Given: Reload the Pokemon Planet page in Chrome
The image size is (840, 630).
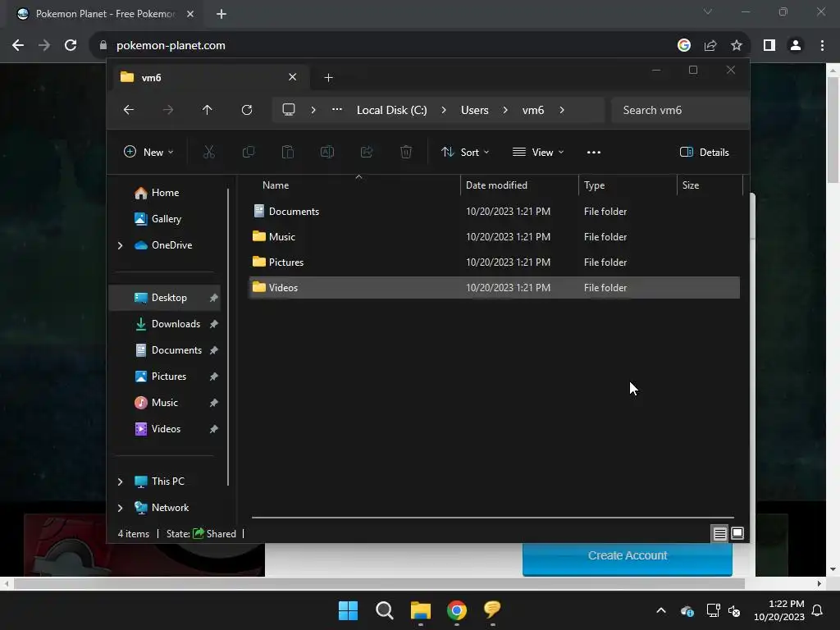Looking at the screenshot, I should click(x=71, y=46).
